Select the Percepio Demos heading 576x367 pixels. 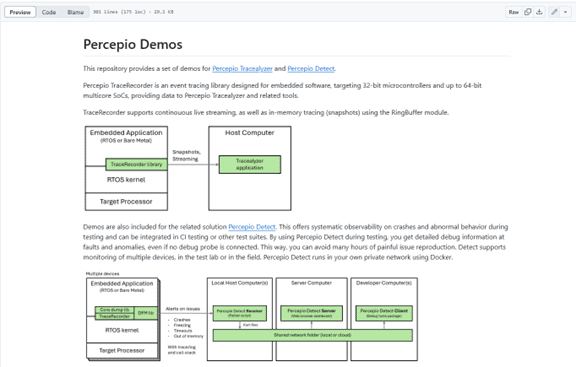pyautogui.click(x=133, y=44)
